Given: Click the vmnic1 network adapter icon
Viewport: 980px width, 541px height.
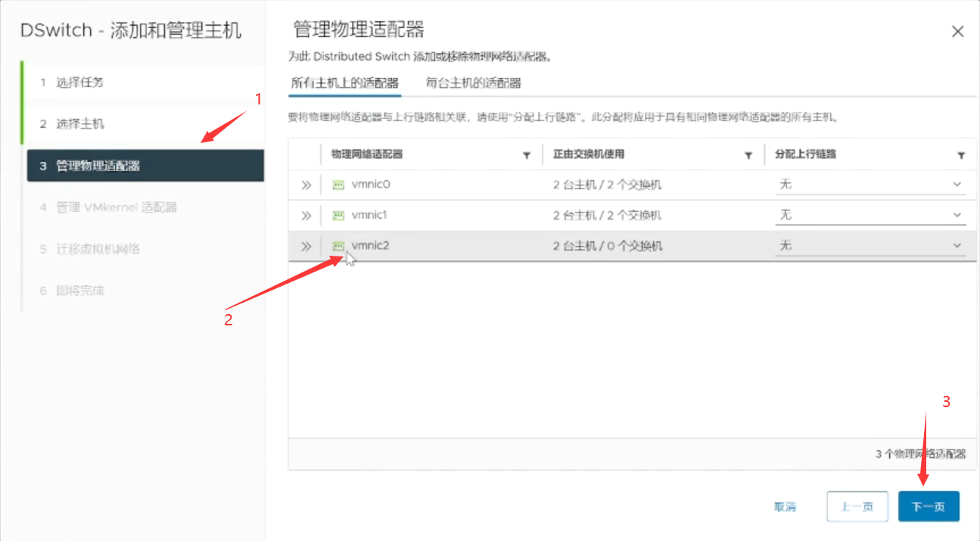Looking at the screenshot, I should point(338,215).
